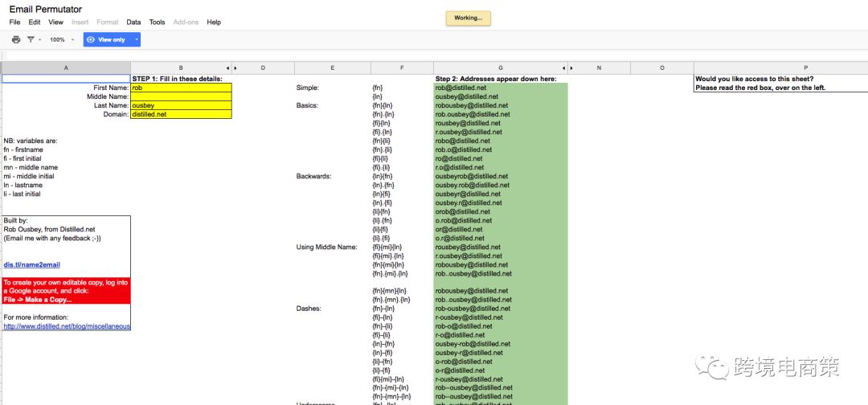
Task: Open the File menu
Action: 14,22
